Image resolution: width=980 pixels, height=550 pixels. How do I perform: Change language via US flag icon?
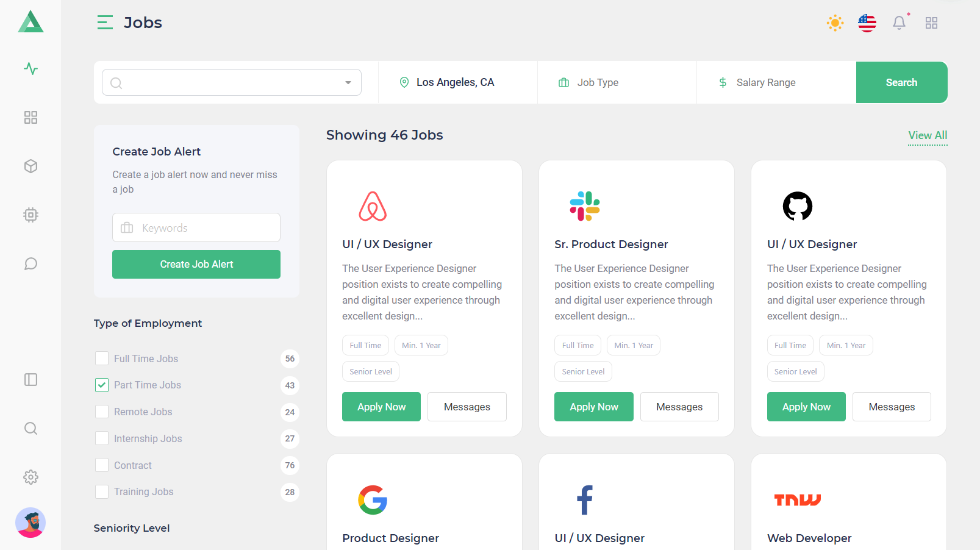click(867, 23)
